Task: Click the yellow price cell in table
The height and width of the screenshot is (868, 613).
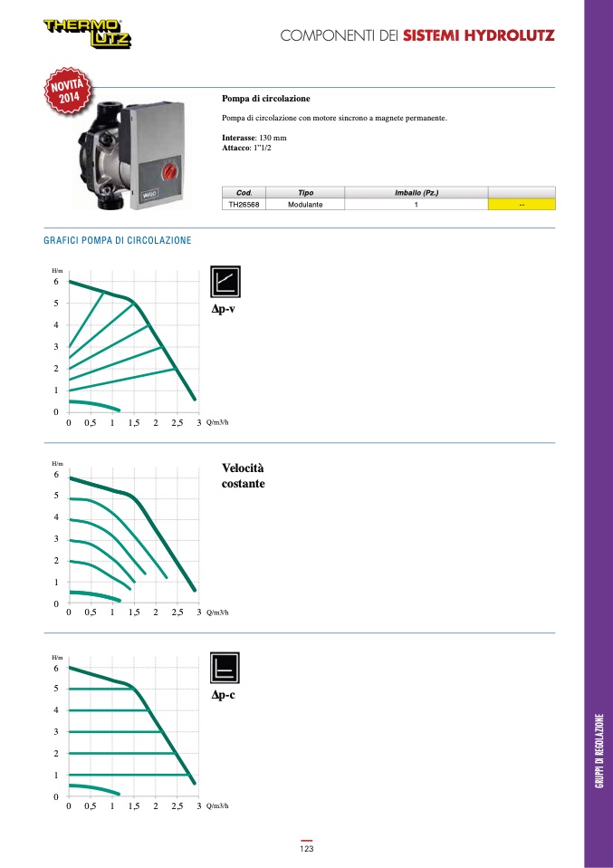Action: (522, 205)
